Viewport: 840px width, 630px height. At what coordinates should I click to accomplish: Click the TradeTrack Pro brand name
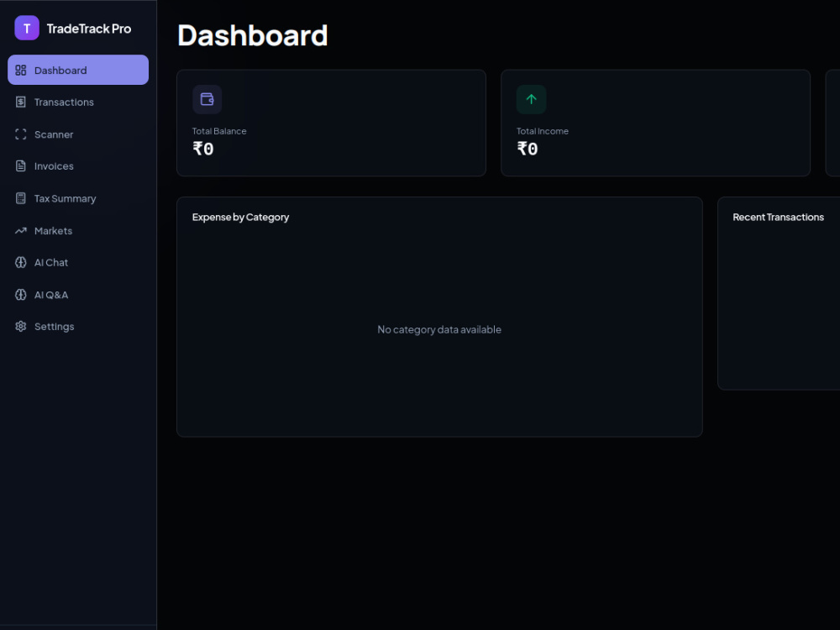pos(89,29)
